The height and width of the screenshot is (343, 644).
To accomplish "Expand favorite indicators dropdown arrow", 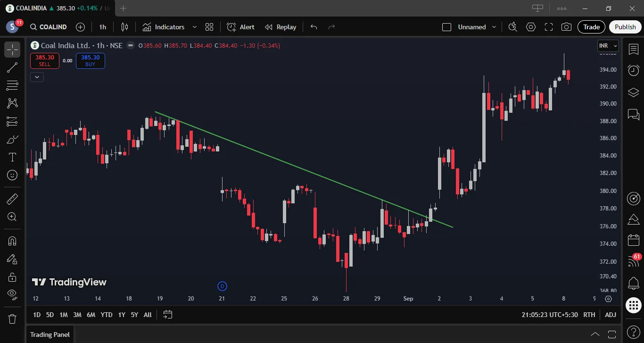I will [x=194, y=27].
